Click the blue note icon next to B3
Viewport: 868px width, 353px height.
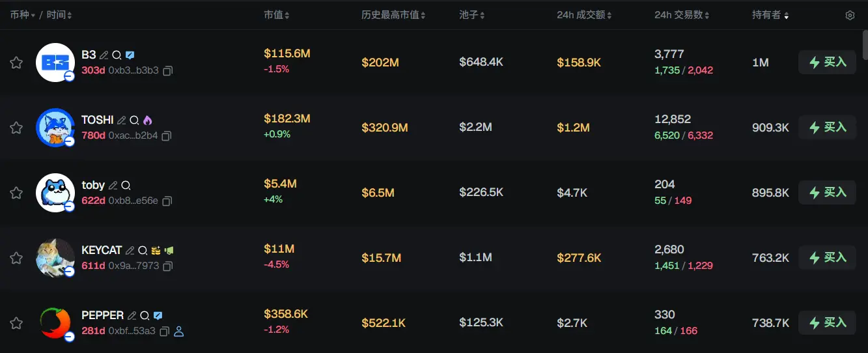[x=130, y=55]
